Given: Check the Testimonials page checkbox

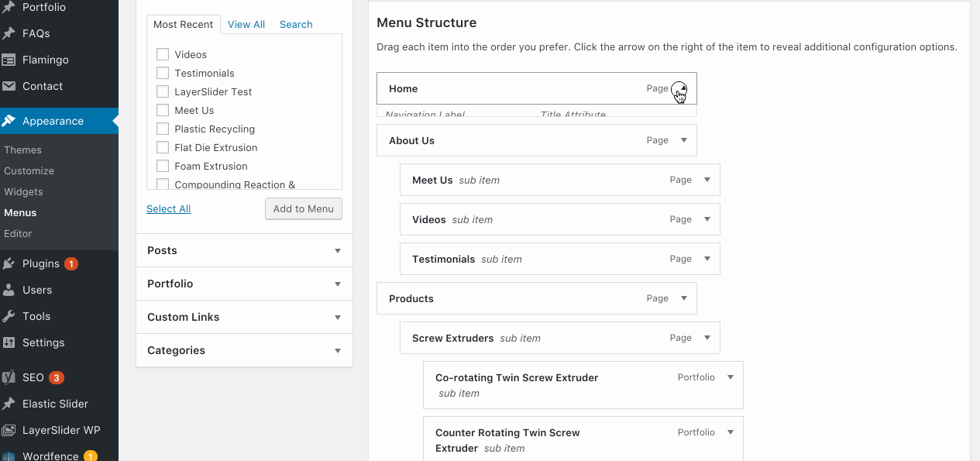Looking at the screenshot, I should click(163, 73).
